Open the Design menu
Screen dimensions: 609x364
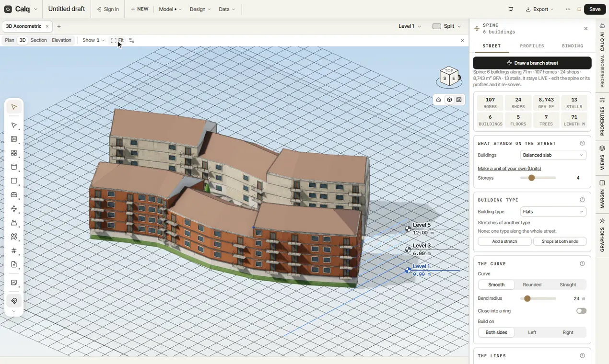click(x=200, y=9)
